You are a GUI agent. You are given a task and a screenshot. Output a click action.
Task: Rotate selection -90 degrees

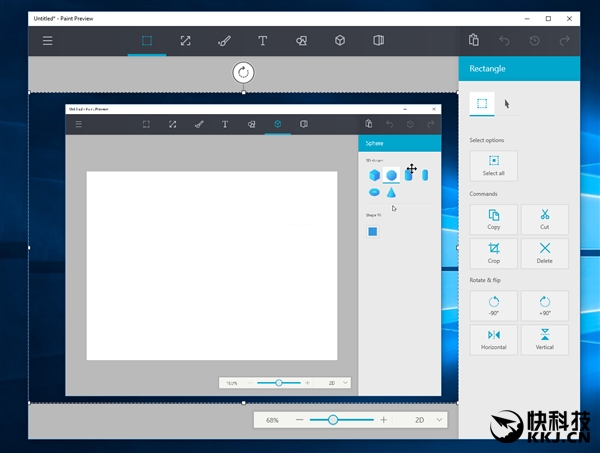pyautogui.click(x=494, y=306)
